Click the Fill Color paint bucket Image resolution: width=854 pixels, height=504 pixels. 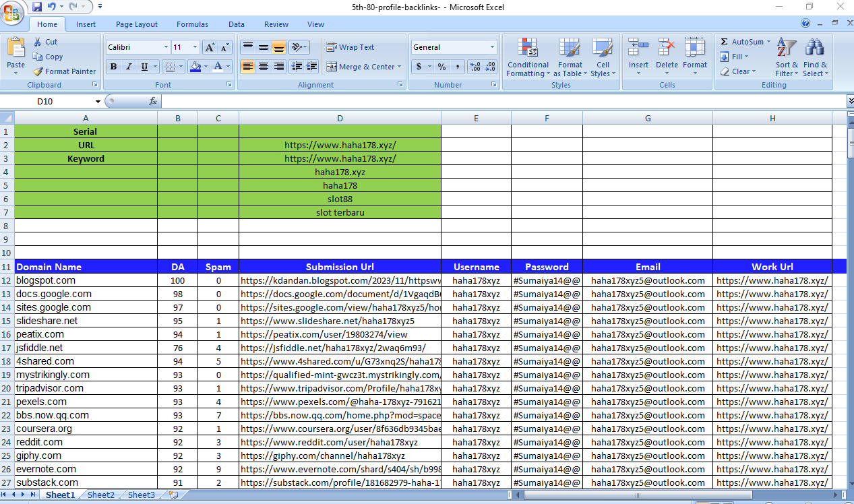(195, 67)
